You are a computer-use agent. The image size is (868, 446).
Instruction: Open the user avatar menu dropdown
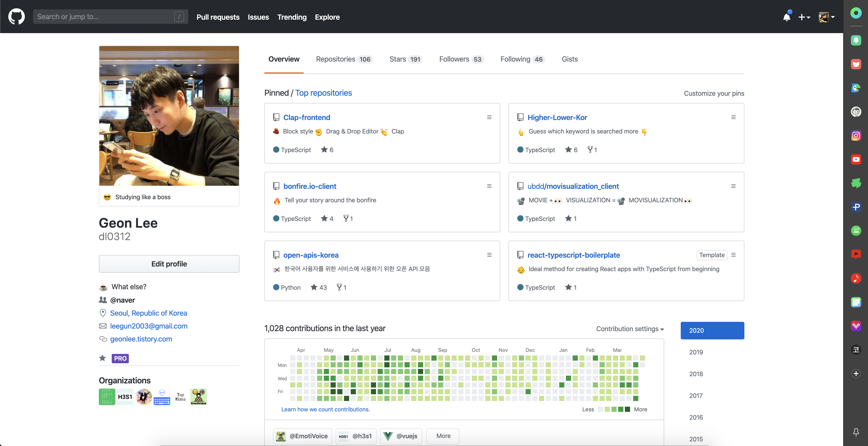click(x=826, y=17)
